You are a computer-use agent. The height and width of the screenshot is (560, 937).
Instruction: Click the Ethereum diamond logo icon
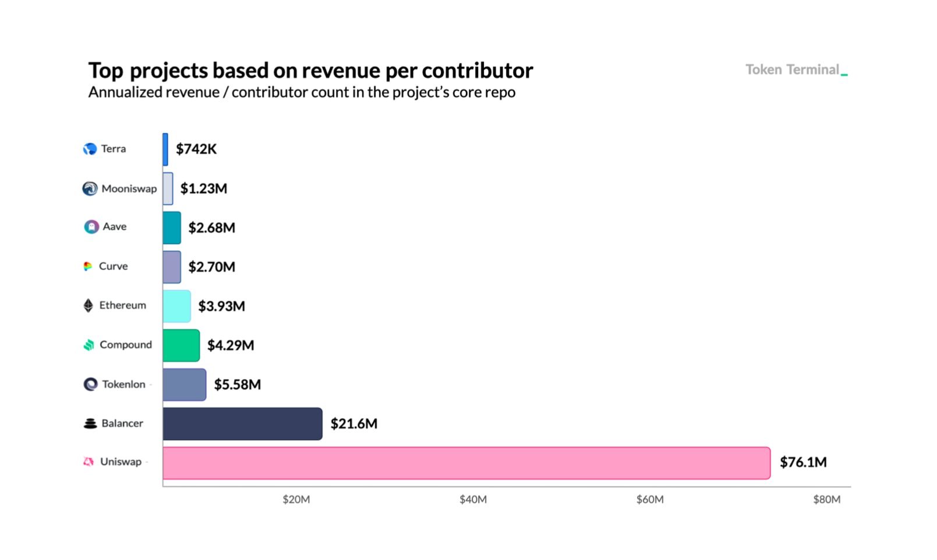(x=88, y=306)
